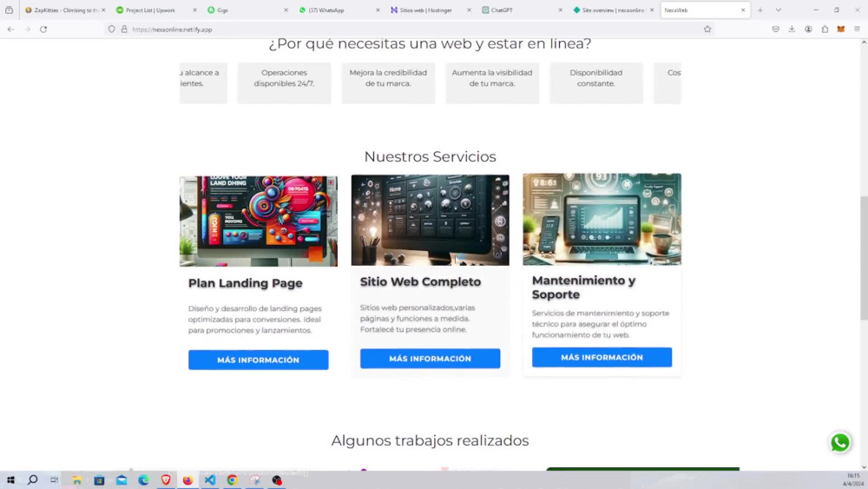Viewport: 868px width, 489px height.
Task: Click the browser forward arrow
Action: [27, 30]
